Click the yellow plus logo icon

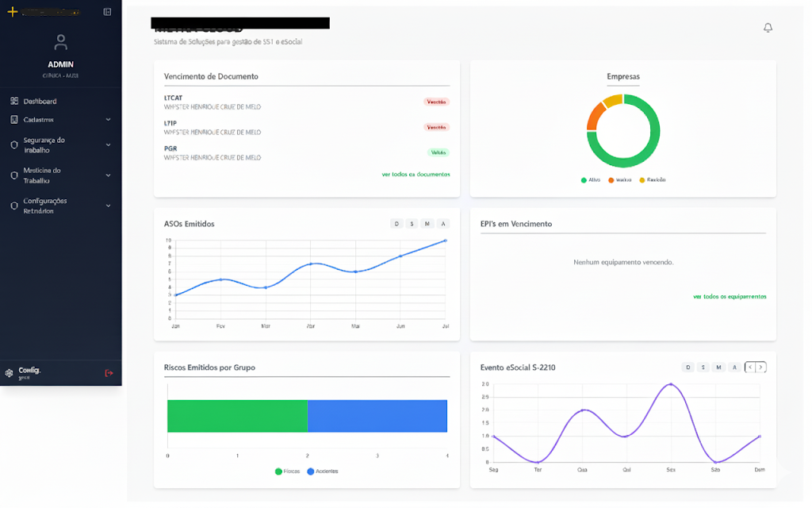(x=12, y=12)
